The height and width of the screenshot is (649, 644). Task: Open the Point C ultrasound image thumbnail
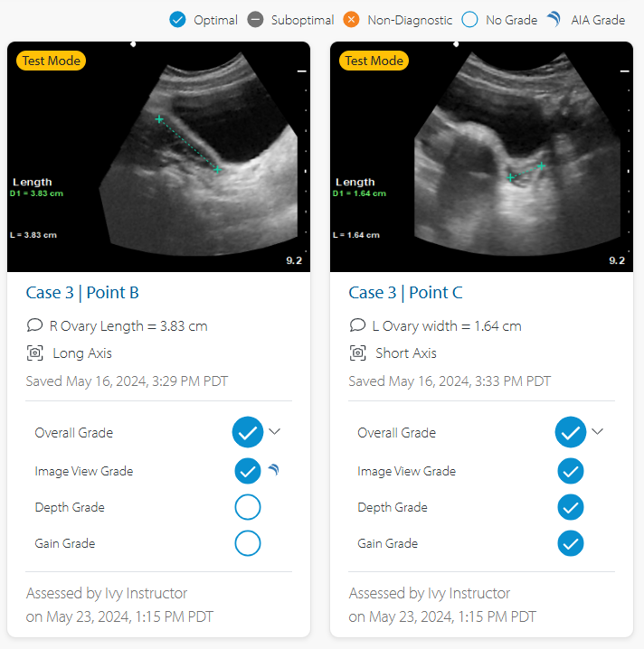(x=481, y=156)
